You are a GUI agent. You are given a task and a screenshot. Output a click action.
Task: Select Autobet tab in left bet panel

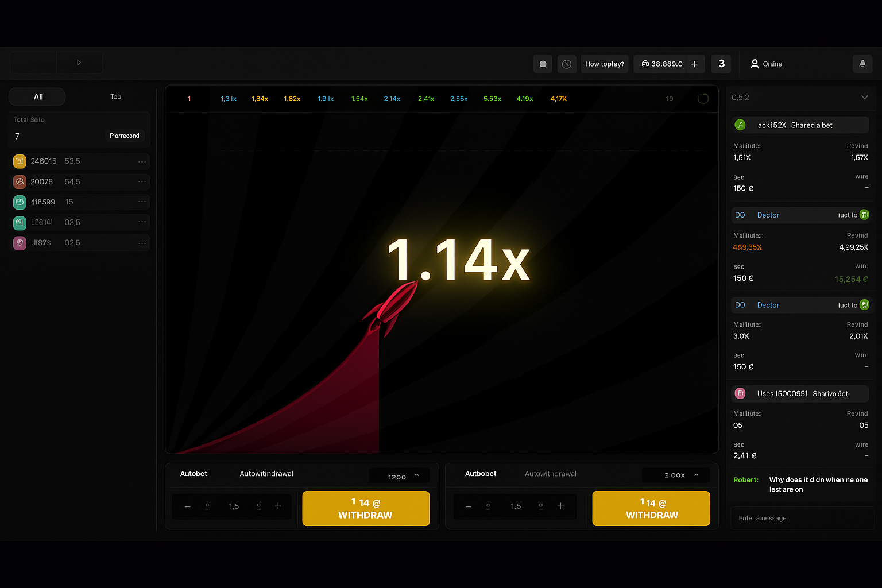tap(194, 474)
